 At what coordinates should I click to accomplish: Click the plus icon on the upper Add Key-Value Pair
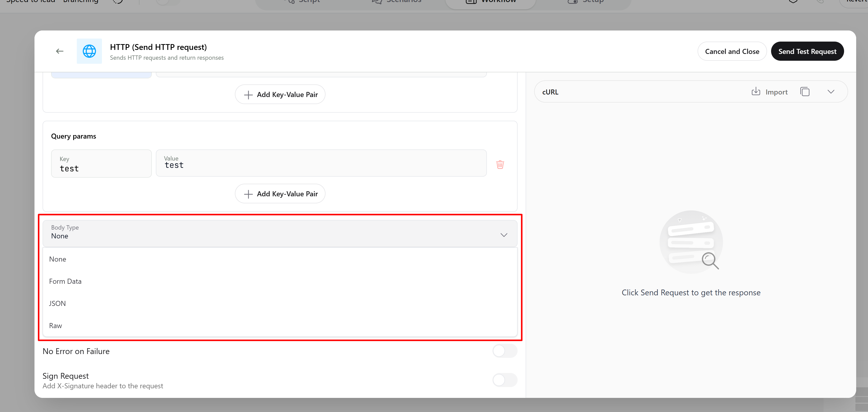248,94
